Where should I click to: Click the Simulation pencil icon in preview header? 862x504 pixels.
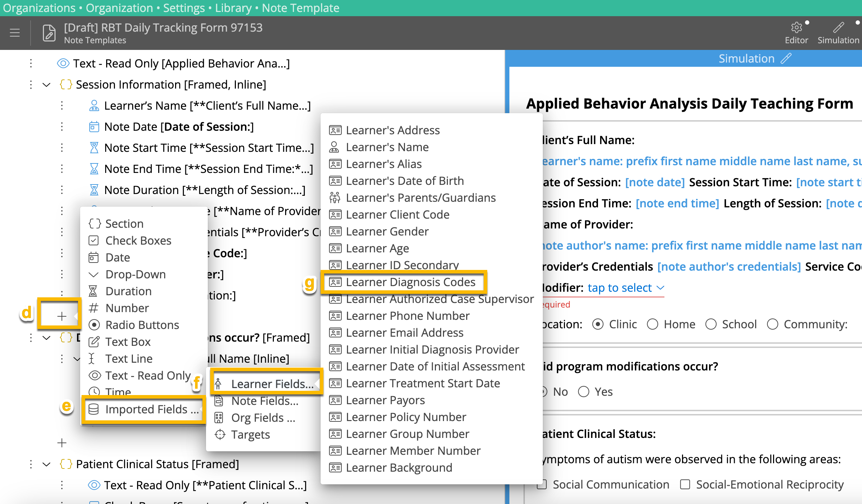point(786,58)
